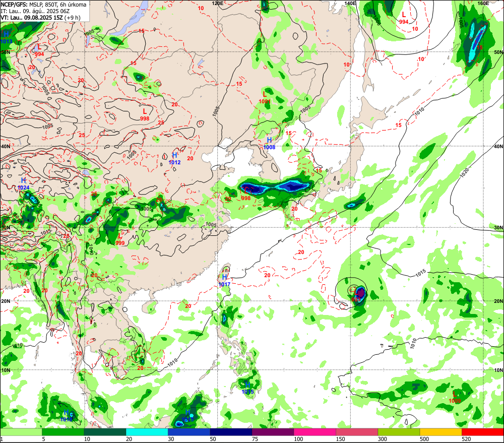The image size is (504, 443).
Task: Click the orange 500–520 legend swatch
Action: click(441, 432)
